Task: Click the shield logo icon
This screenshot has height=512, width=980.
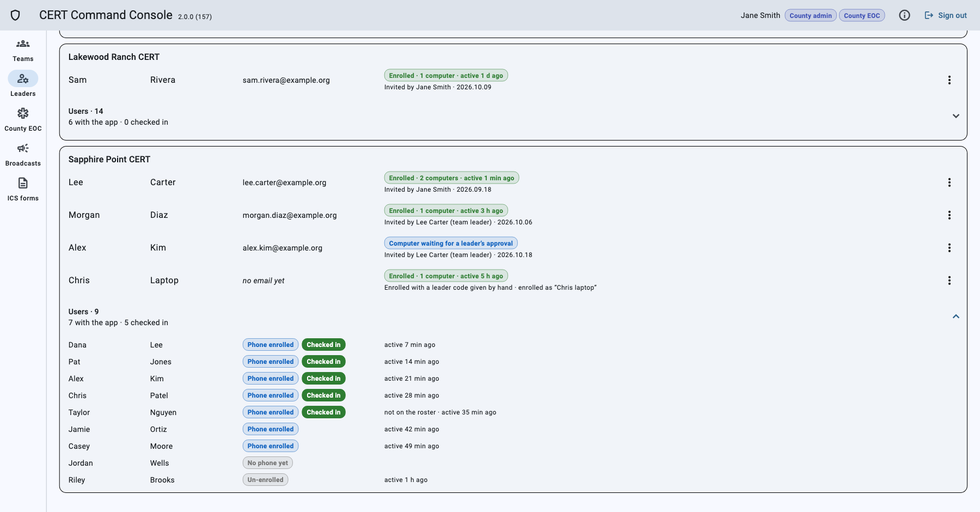Action: (15, 15)
